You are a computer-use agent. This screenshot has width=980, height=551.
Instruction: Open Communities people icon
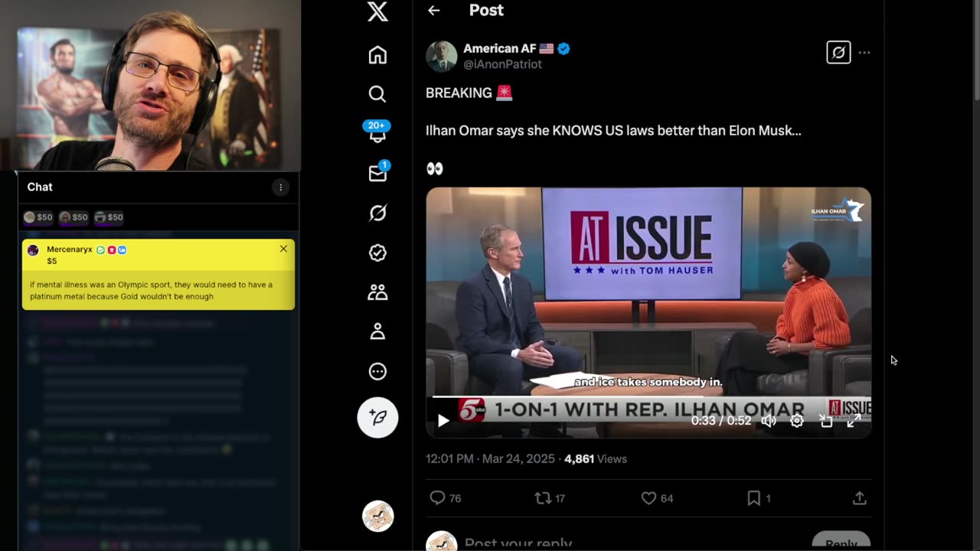[x=377, y=292]
